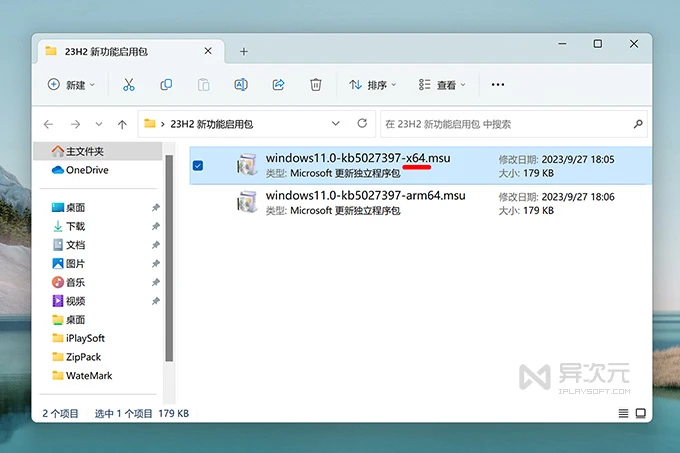The width and height of the screenshot is (680, 453).
Task: Open the 查看 view dropdown
Action: point(442,85)
